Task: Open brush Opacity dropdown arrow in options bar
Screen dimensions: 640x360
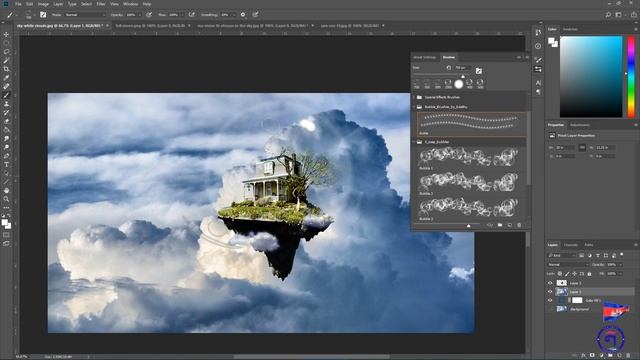Action: pyautogui.click(x=140, y=15)
